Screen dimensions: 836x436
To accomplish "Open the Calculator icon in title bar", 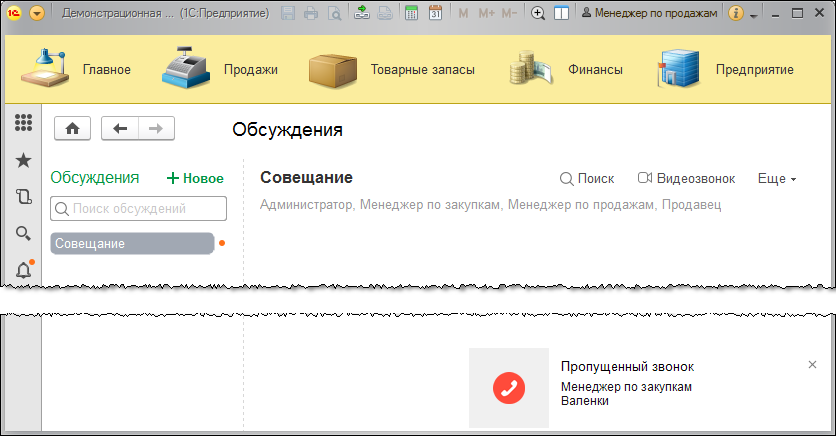I will tap(412, 13).
